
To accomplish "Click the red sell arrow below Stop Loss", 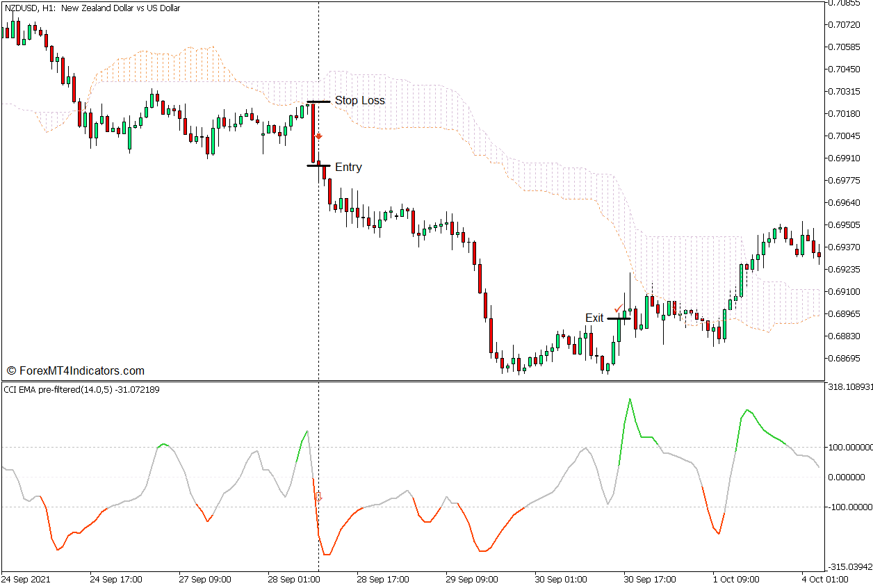I will [318, 137].
